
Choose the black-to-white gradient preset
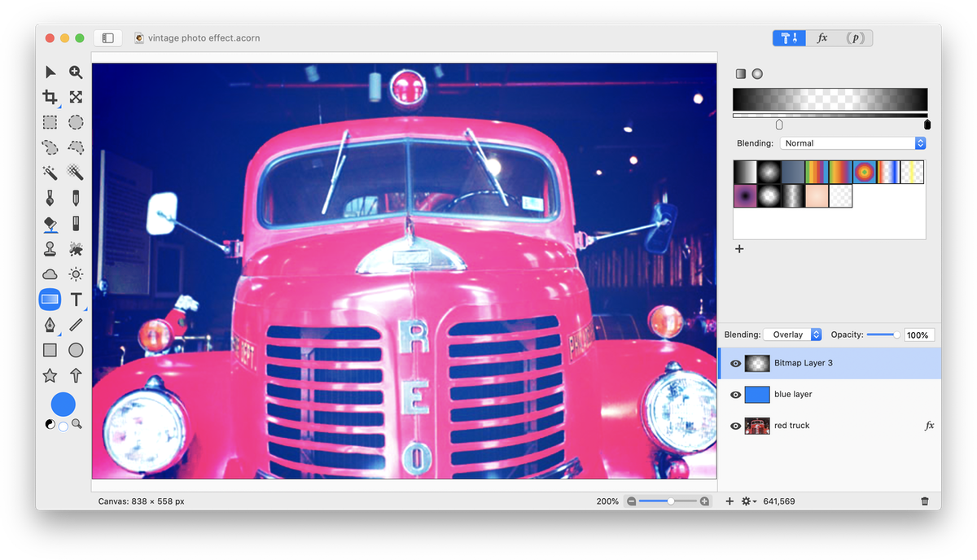pyautogui.click(x=745, y=172)
